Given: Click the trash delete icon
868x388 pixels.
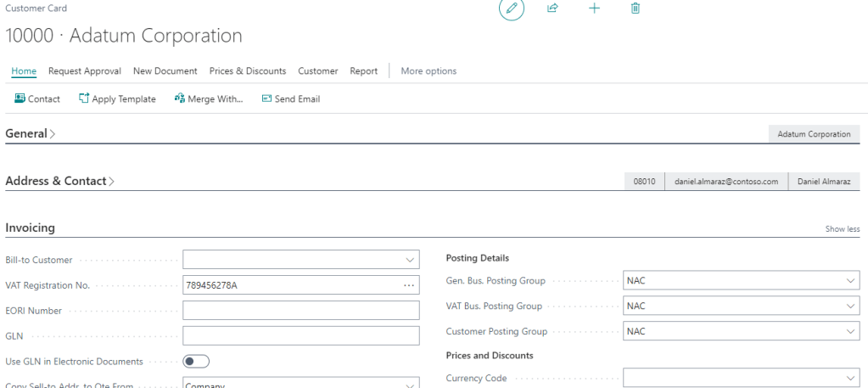Looking at the screenshot, I should [636, 8].
